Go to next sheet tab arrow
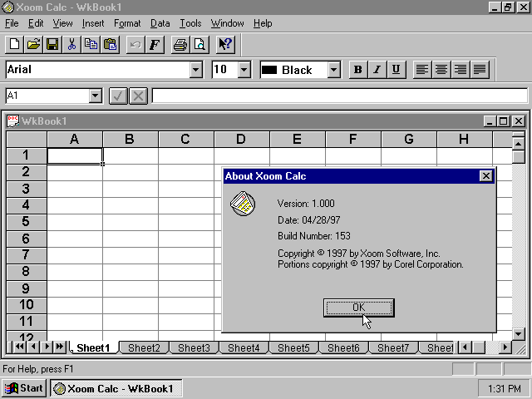Screen dimensions: 532x399 pyautogui.click(x=47, y=347)
